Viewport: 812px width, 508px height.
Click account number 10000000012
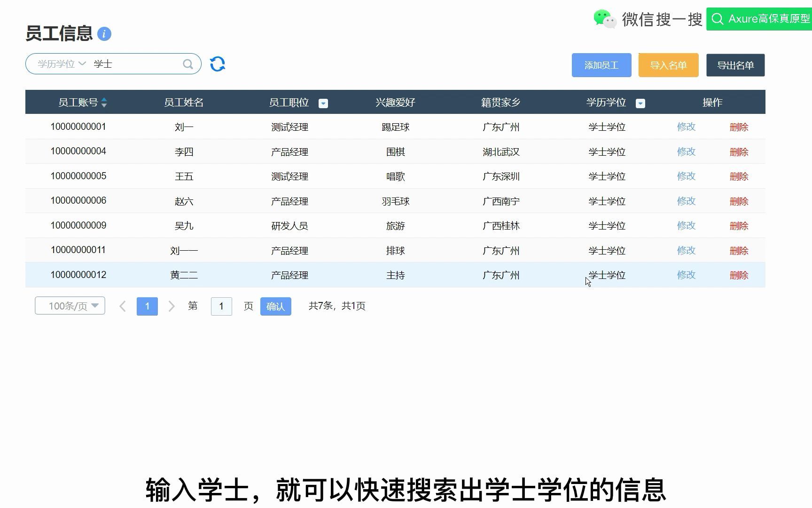tap(78, 275)
